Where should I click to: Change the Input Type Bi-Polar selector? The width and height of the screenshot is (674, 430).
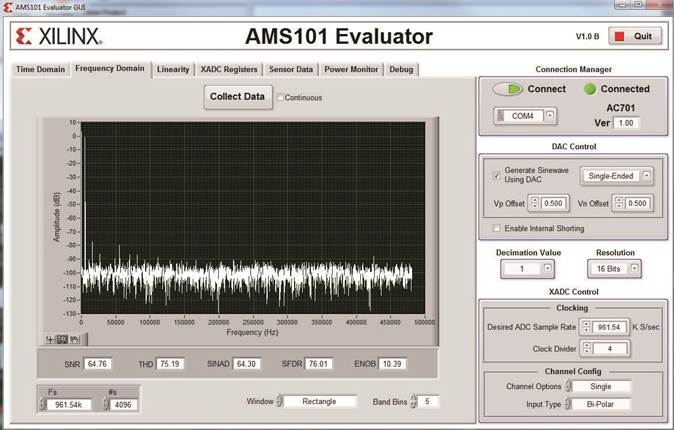pyautogui.click(x=568, y=404)
